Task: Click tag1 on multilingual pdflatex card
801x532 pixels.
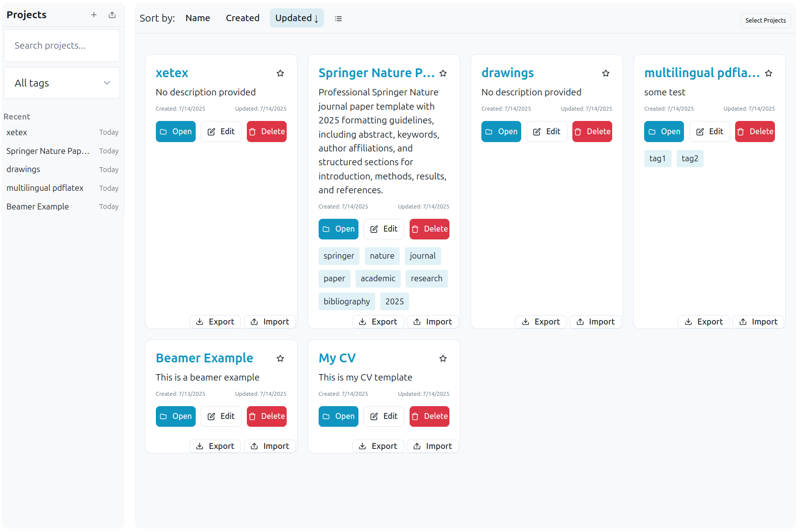Action: (x=657, y=159)
